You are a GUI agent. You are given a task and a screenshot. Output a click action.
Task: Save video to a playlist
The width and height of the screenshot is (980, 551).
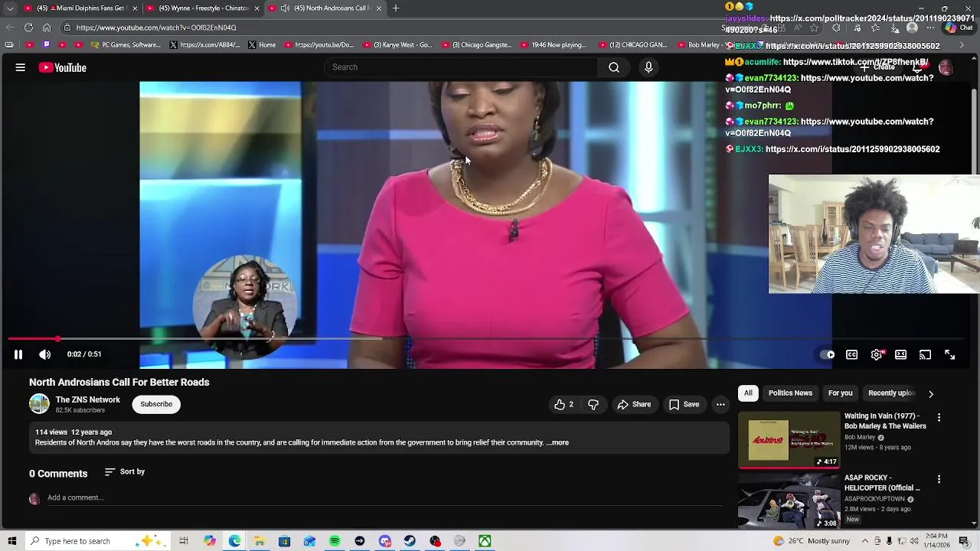pos(684,404)
